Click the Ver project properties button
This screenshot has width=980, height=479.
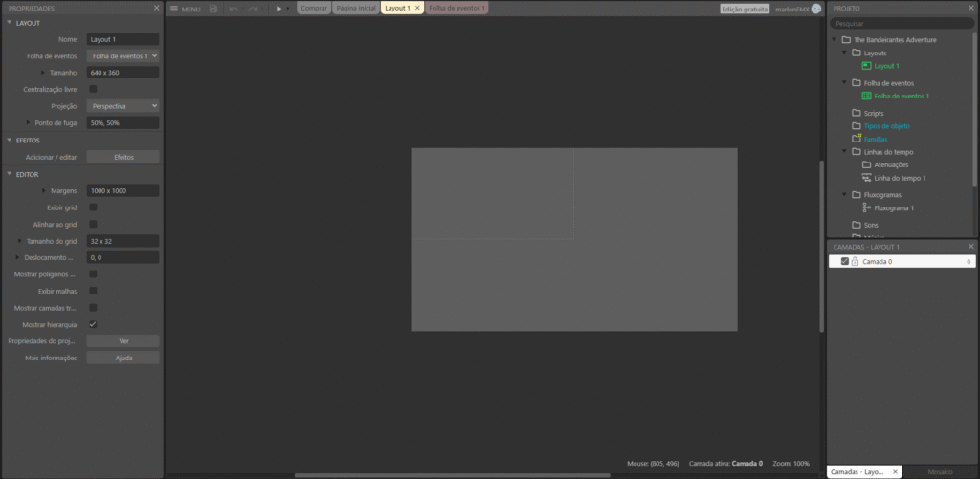click(122, 341)
